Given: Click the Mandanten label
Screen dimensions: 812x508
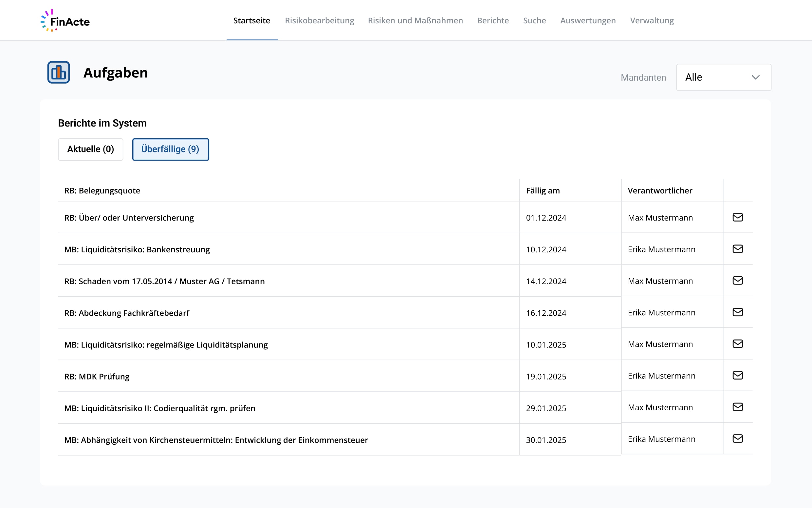Looking at the screenshot, I should coord(643,77).
